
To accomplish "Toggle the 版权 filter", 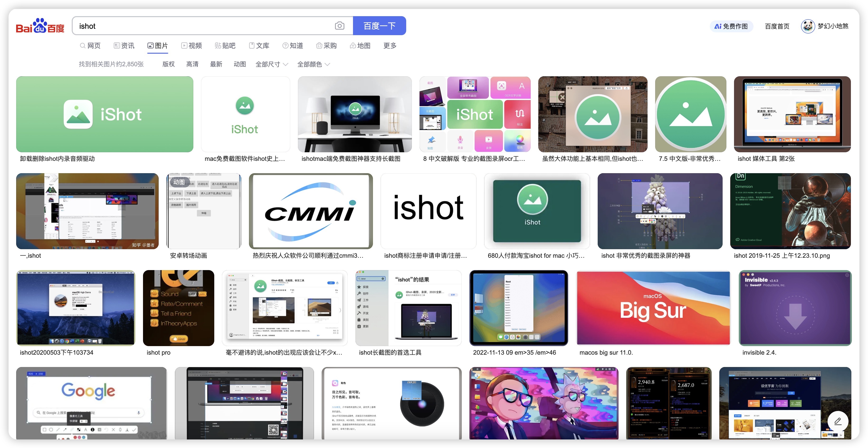I will 168,64.
